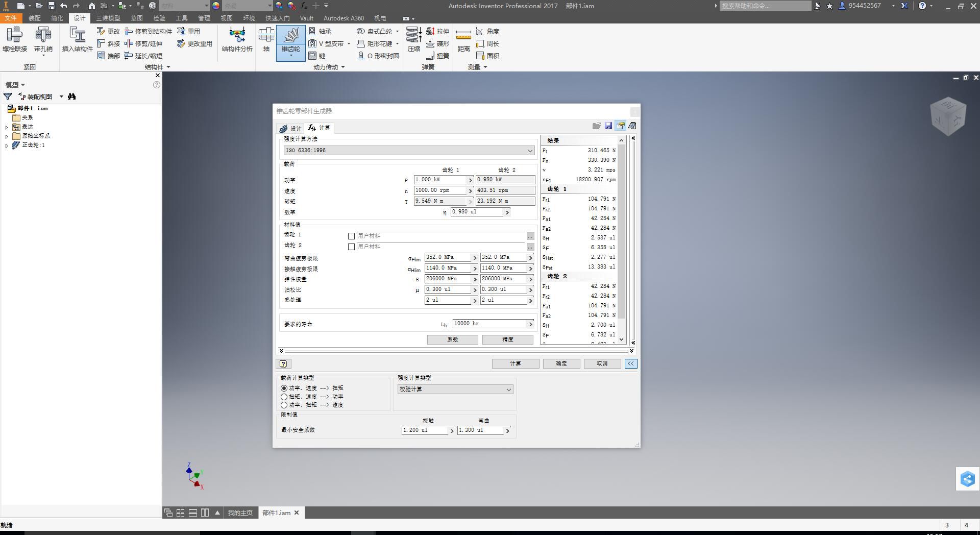The width and height of the screenshot is (980, 535).
Task: Open the 动力传动 panel dropdown
Action: coord(329,67)
